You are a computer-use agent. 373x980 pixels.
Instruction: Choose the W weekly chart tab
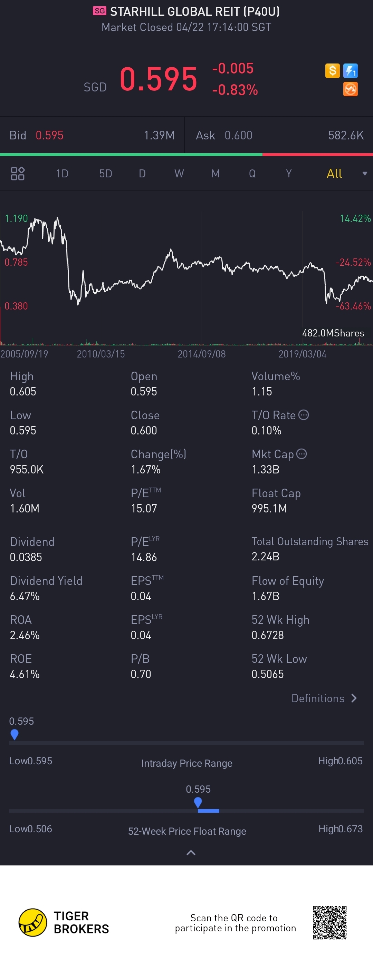[x=179, y=174]
